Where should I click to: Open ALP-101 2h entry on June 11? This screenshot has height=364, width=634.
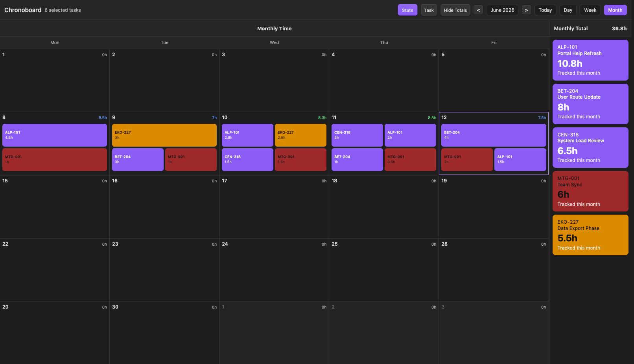pos(410,135)
